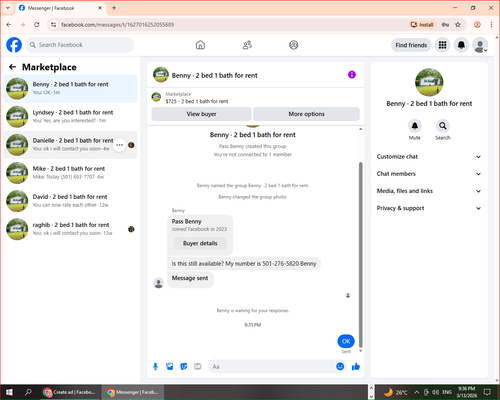Search in conversation with magnifier icon
This screenshot has height=400, width=500.
pyautogui.click(x=443, y=126)
